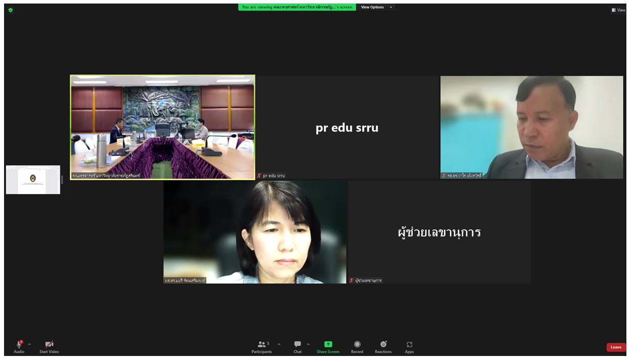Change layout with the View button
This screenshot has height=362, width=644.
[618, 10]
